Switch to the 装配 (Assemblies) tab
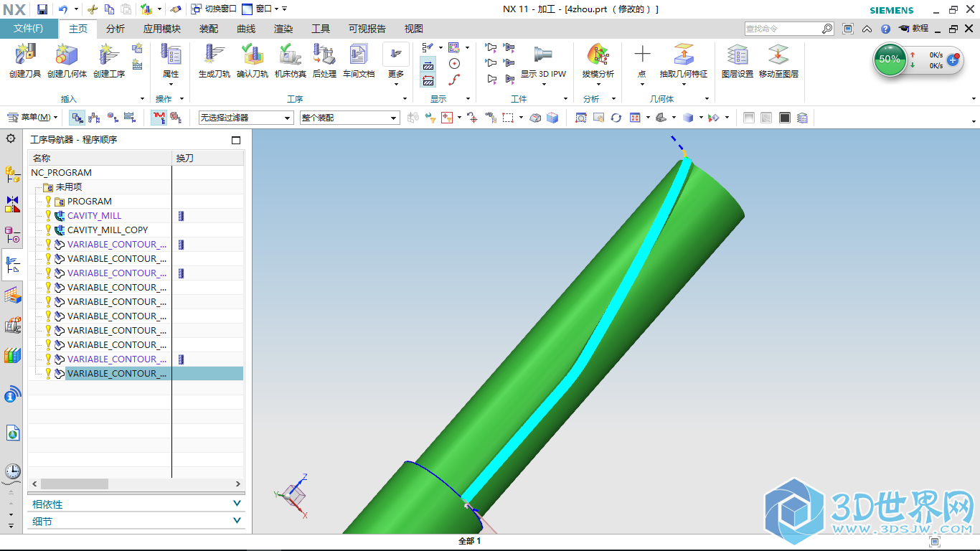Screen dimensions: 980x551 pos(209,29)
